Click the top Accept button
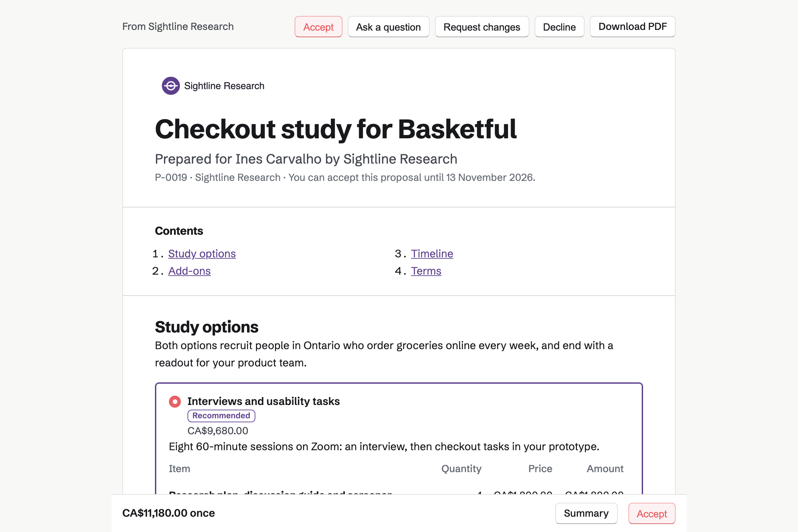The image size is (798, 532). 318,27
